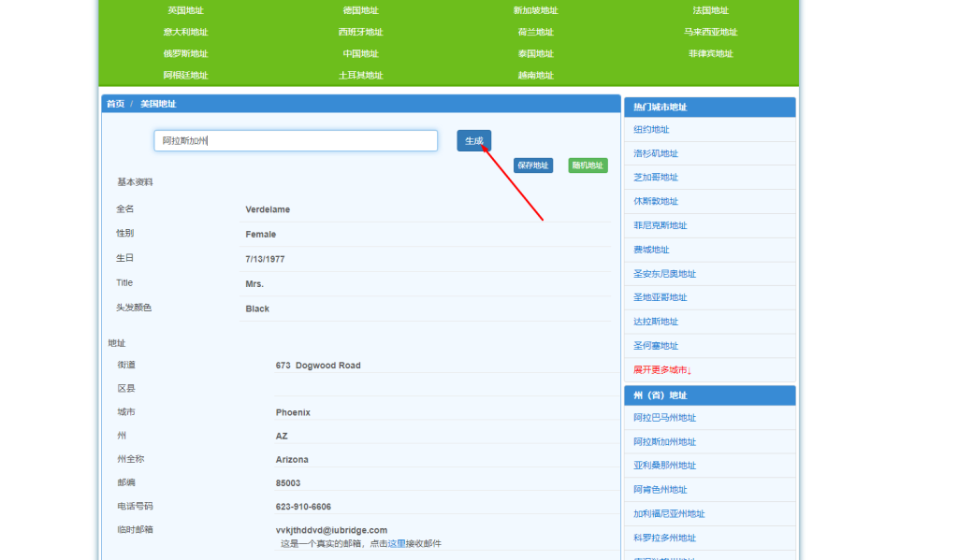Click the Title value Mrs.

[x=254, y=284]
